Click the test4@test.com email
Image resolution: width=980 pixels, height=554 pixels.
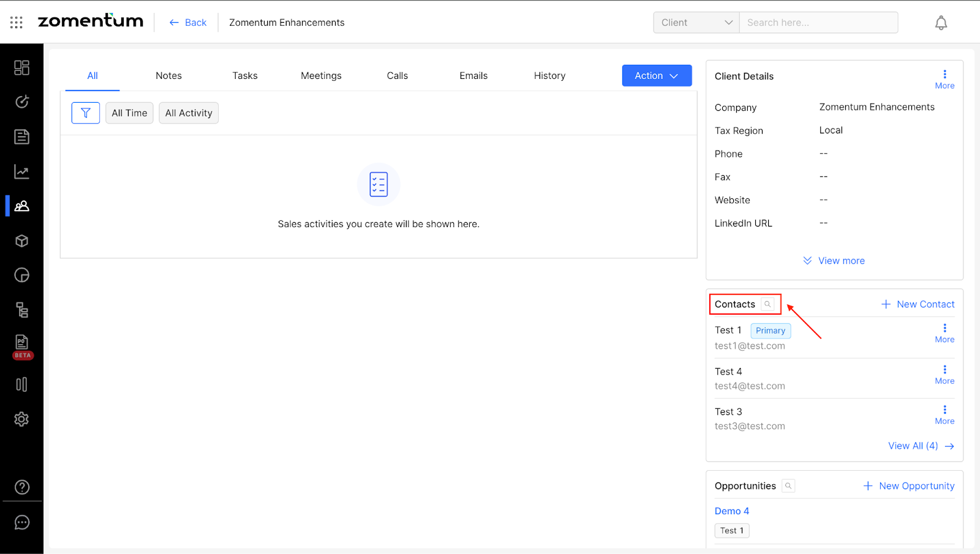pos(750,386)
